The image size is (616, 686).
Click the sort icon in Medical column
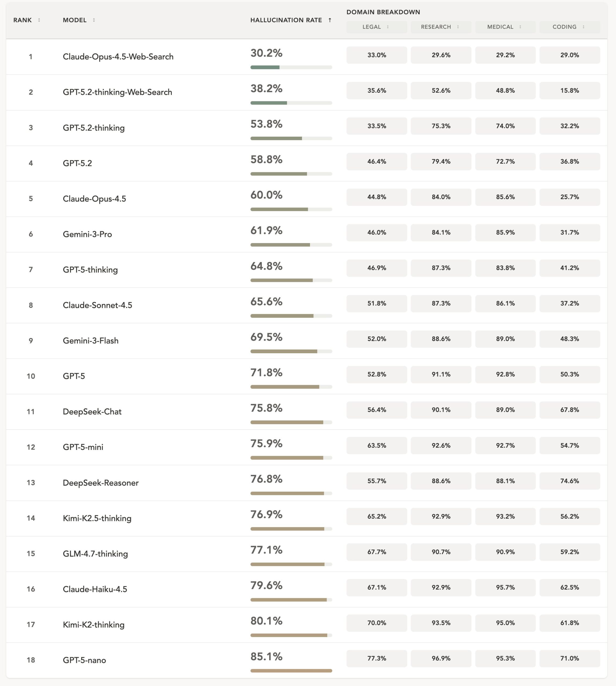click(520, 27)
